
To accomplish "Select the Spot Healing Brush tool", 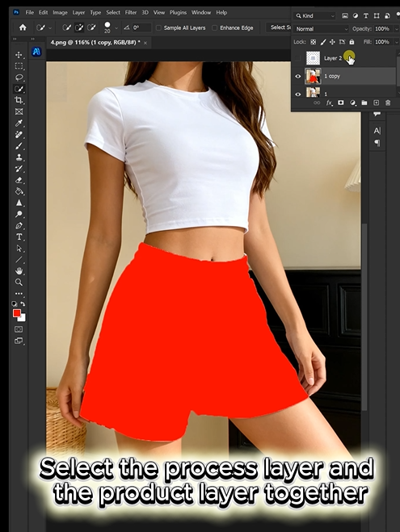I will point(19,135).
